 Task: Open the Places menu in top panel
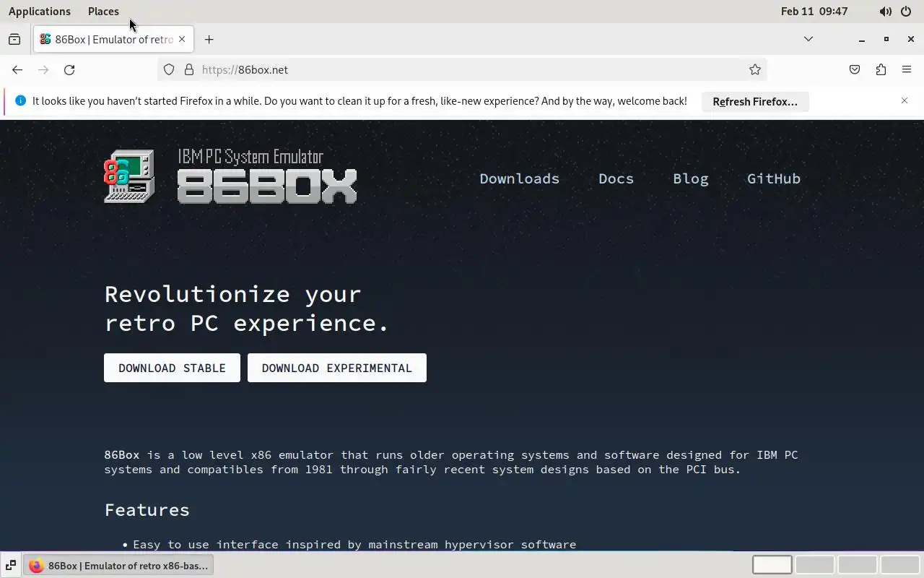[103, 12]
